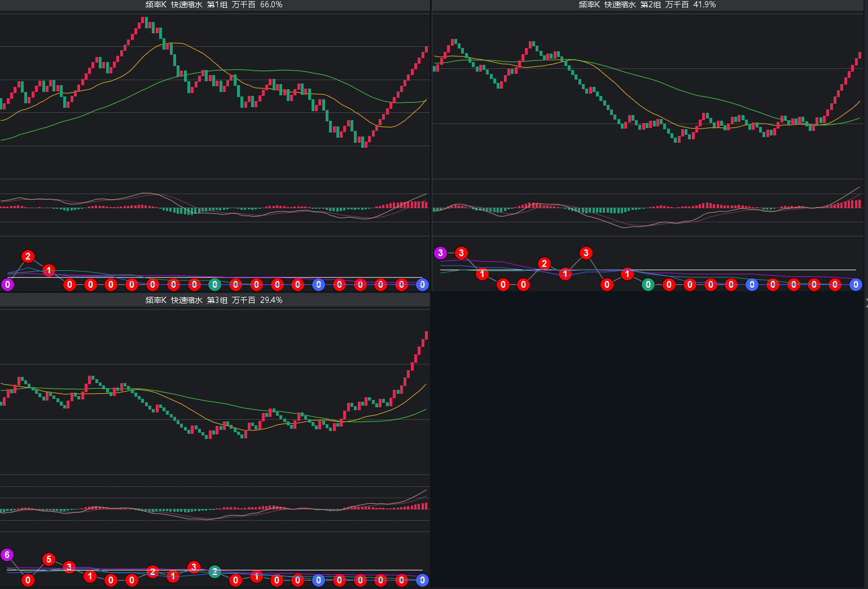The height and width of the screenshot is (589, 868).
Task: Click the last red candlestick in group 3 chart
Action: [426, 336]
